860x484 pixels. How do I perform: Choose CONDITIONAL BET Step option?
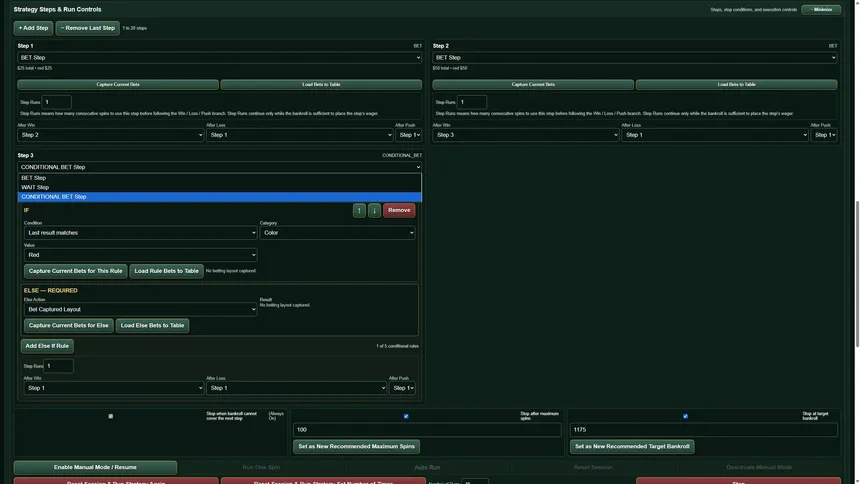219,196
